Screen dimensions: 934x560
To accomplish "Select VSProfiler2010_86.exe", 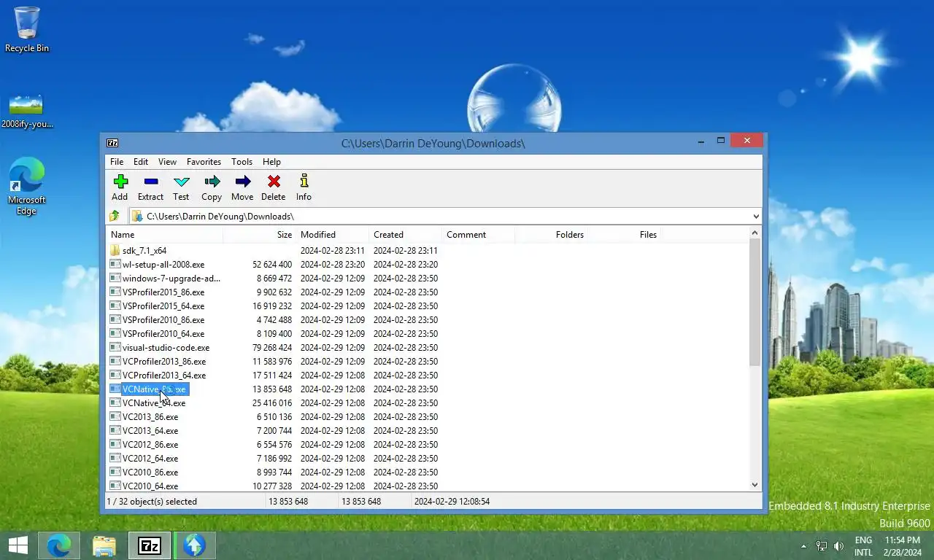I will (163, 319).
